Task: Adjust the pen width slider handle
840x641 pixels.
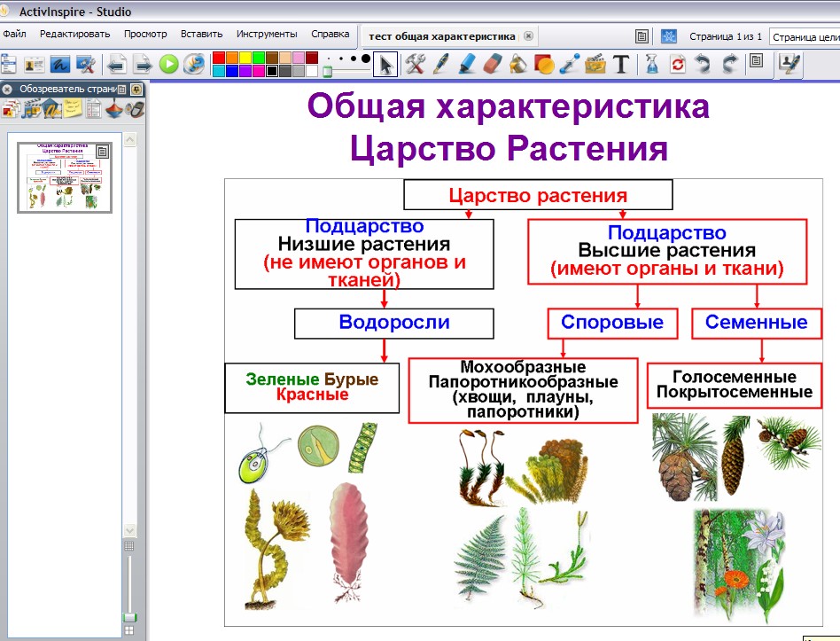Action: 327,72
